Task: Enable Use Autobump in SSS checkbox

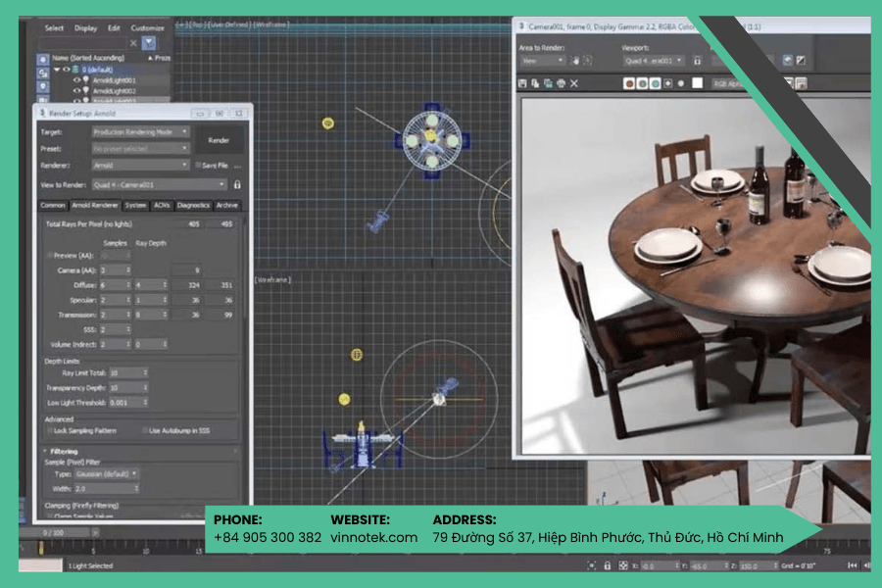Action: (x=145, y=430)
